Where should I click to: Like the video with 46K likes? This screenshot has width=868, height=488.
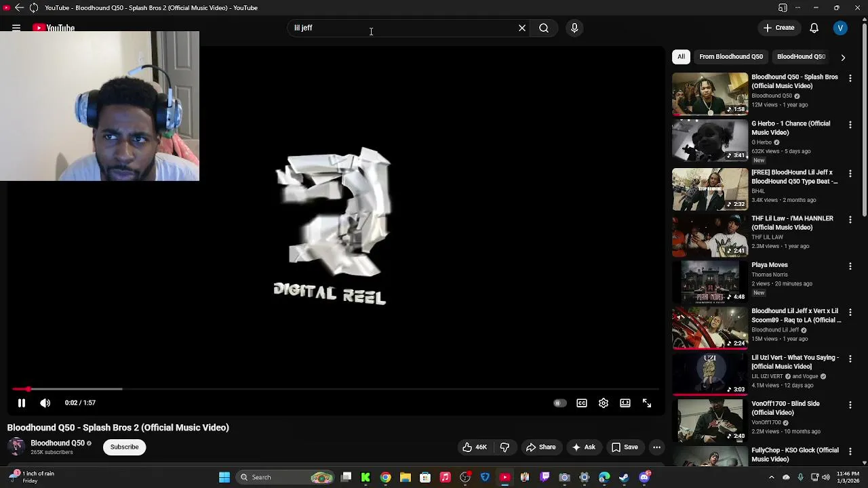click(x=475, y=447)
